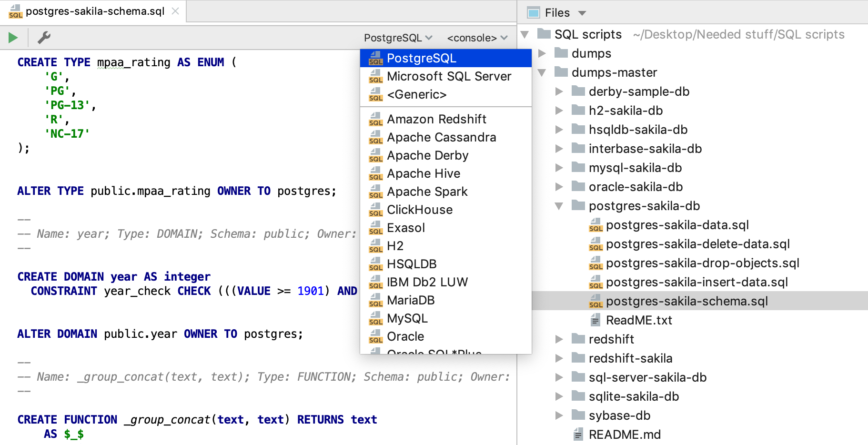
Task: Choose the <Generic> SQL dialect
Action: click(446, 94)
